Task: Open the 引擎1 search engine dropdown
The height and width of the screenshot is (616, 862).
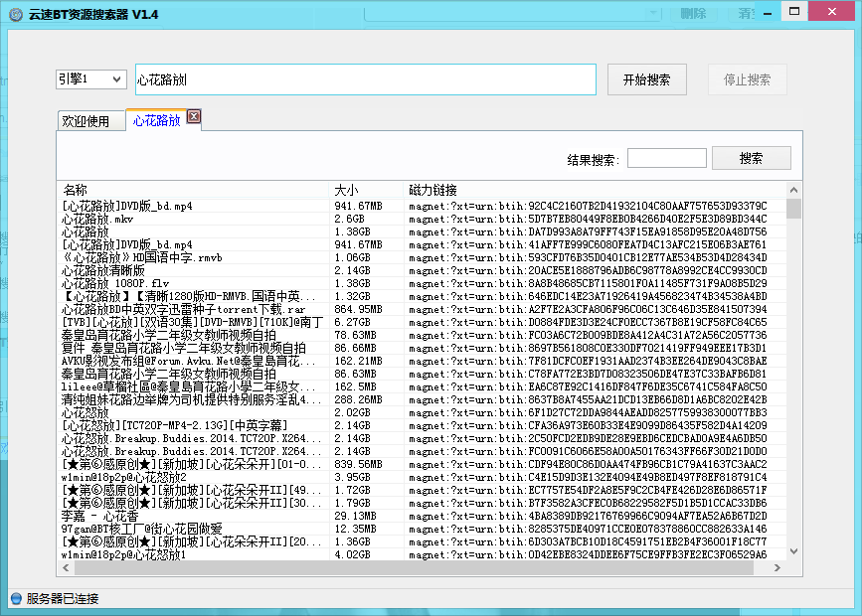Action: 90,79
